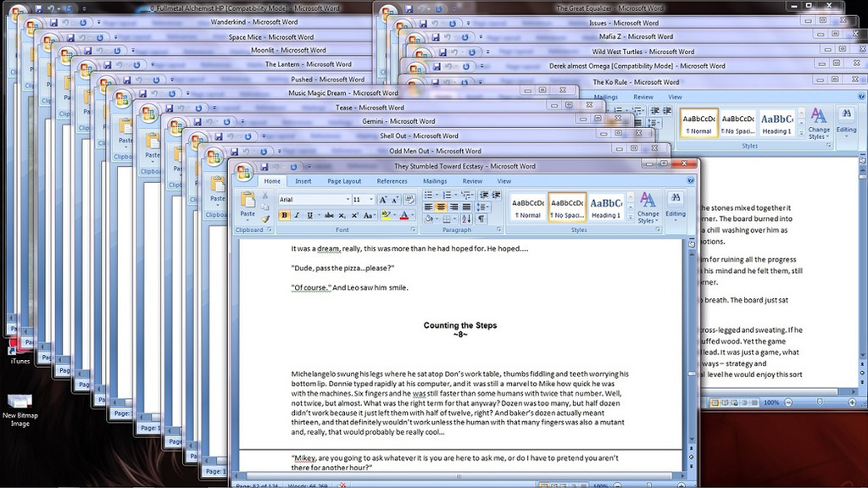Apply Heading 1 style in front window

(x=606, y=208)
